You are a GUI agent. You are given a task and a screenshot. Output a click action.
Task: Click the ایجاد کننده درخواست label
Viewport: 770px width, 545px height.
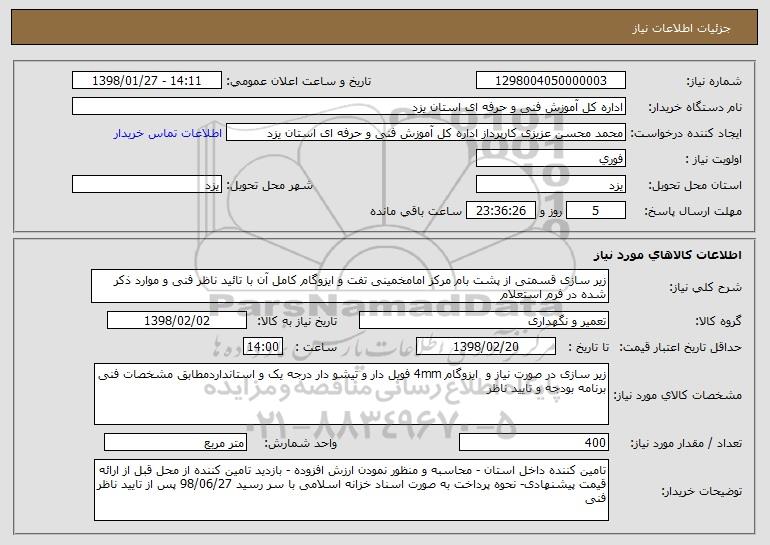(686, 133)
